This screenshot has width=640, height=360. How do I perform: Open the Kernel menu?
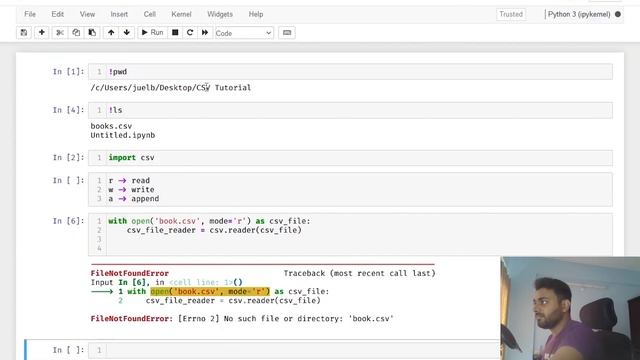[x=181, y=14]
